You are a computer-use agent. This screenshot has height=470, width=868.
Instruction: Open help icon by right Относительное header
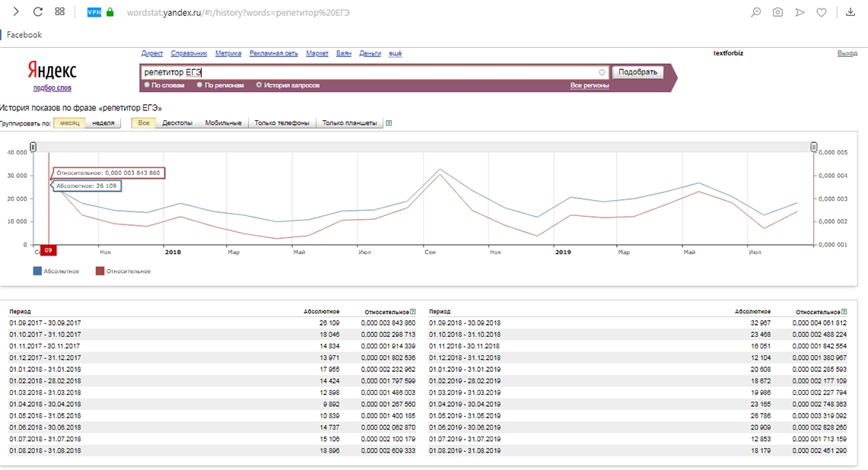click(x=844, y=312)
